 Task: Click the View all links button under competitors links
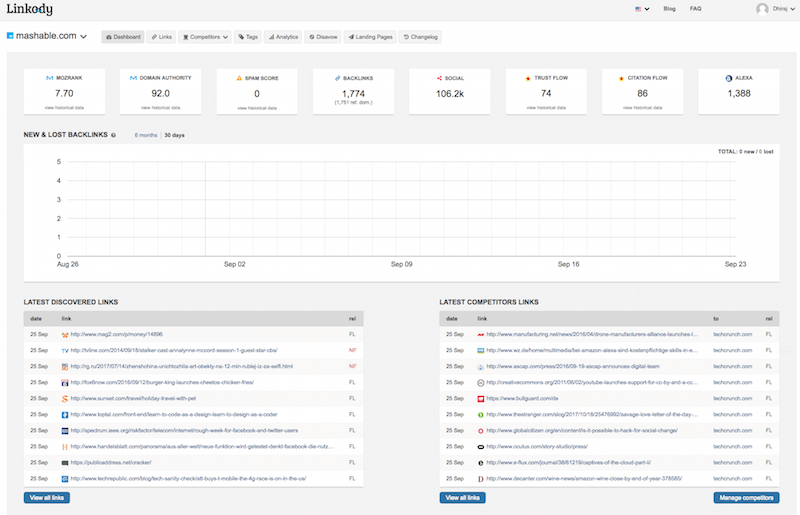coord(463,498)
